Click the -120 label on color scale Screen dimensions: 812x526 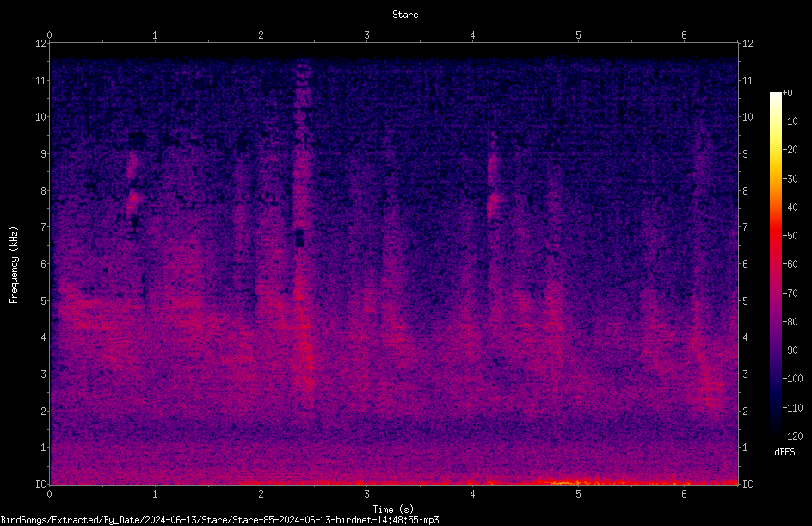pyautogui.click(x=792, y=436)
